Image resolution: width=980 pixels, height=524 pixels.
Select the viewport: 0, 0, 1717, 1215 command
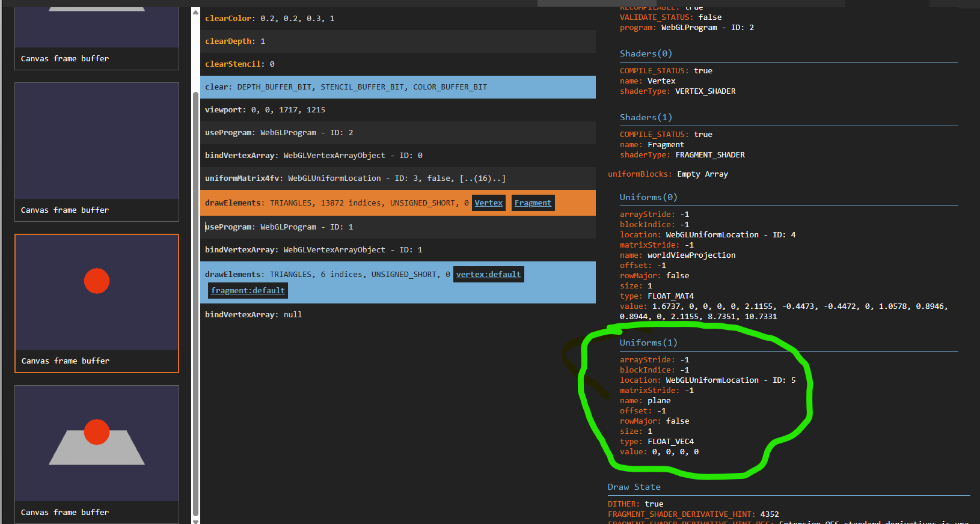click(x=398, y=110)
